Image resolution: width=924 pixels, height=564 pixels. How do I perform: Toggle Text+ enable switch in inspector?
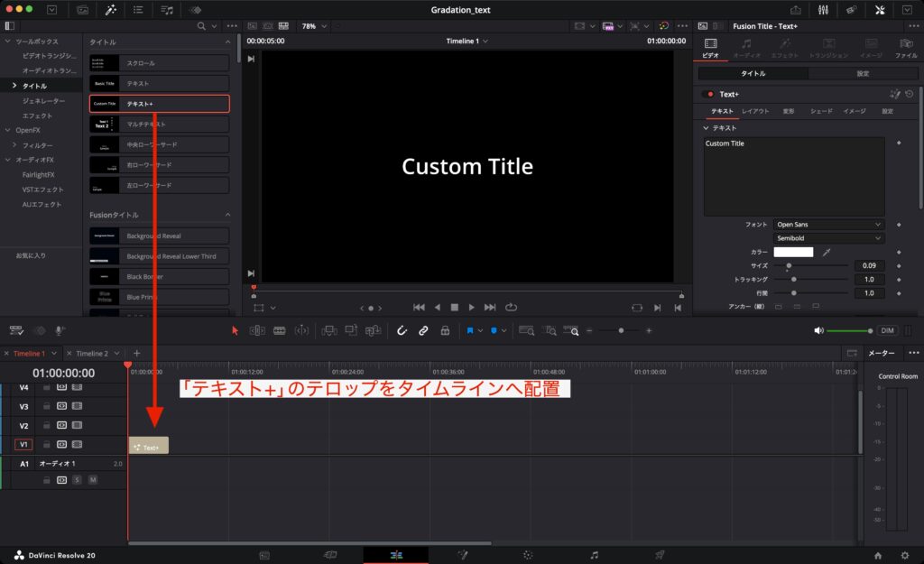[708, 94]
